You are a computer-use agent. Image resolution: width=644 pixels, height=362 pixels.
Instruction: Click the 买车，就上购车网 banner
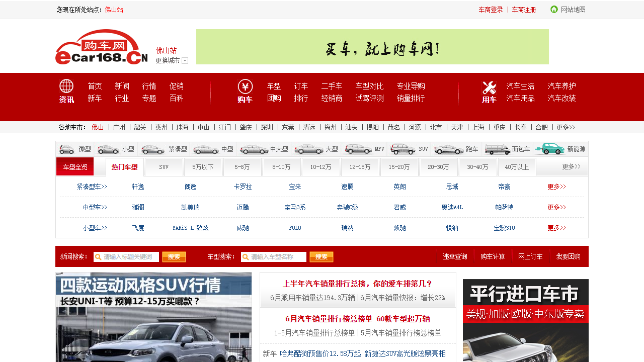point(372,47)
